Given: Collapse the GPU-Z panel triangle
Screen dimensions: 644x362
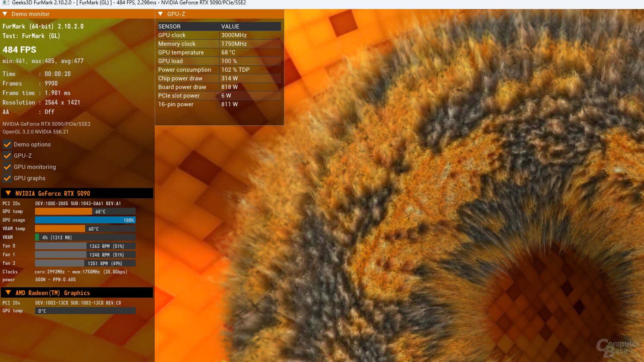Looking at the screenshot, I should pyautogui.click(x=161, y=14).
